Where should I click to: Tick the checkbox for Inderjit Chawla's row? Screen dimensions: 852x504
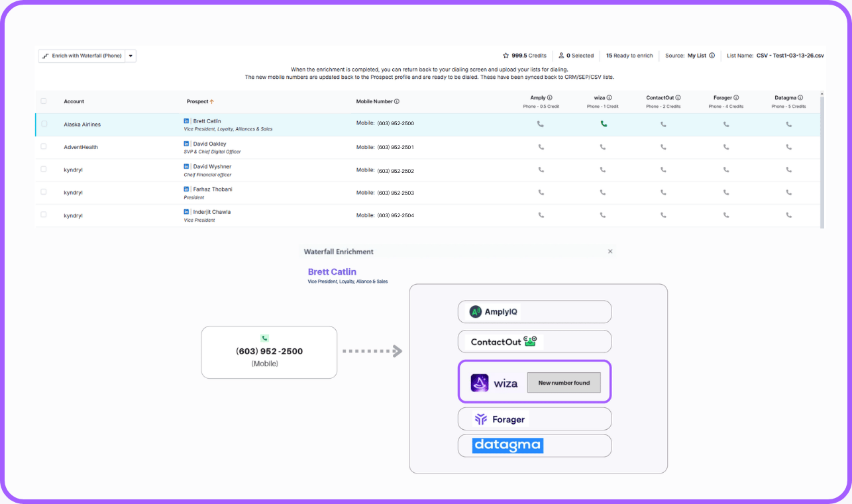[44, 215]
